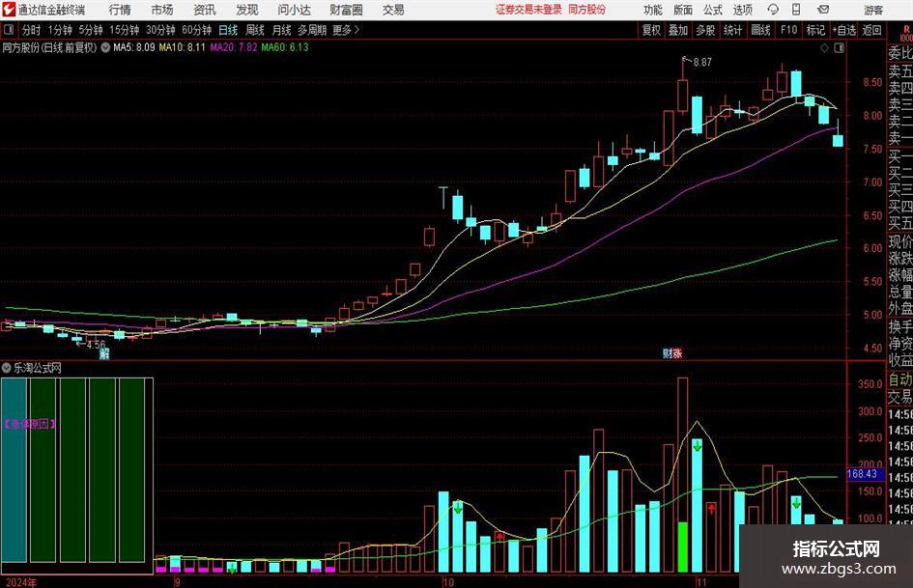Click the 证券交易未登录 login link
The image size is (913, 588).
(528, 10)
